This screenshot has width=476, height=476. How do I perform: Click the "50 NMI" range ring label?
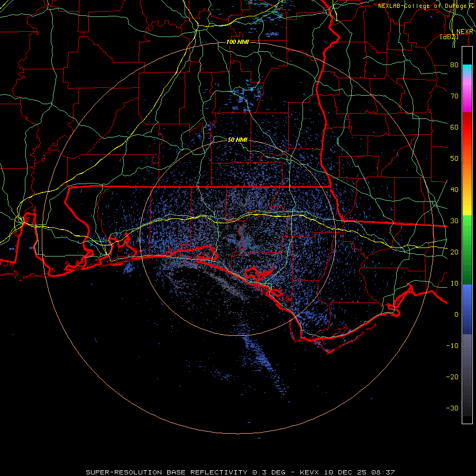pos(237,140)
